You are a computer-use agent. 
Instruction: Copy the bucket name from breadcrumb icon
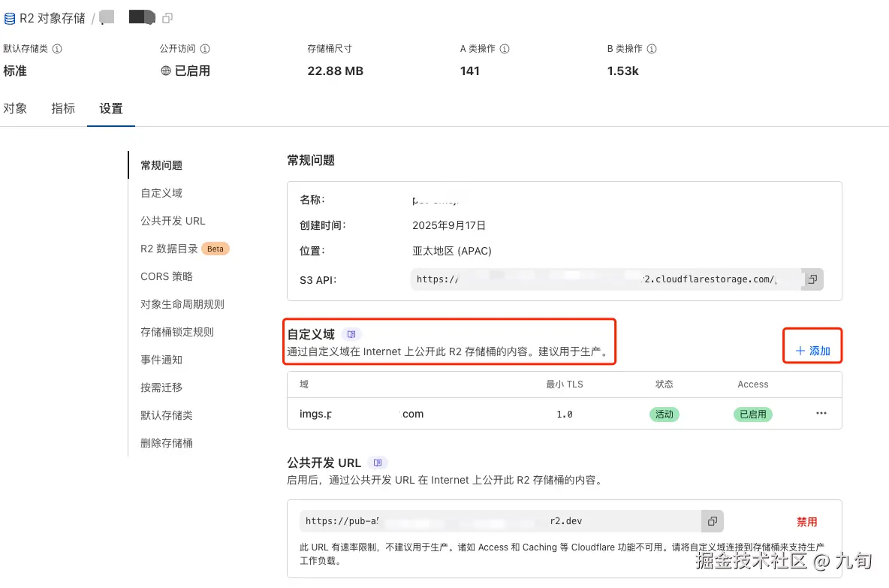(167, 18)
